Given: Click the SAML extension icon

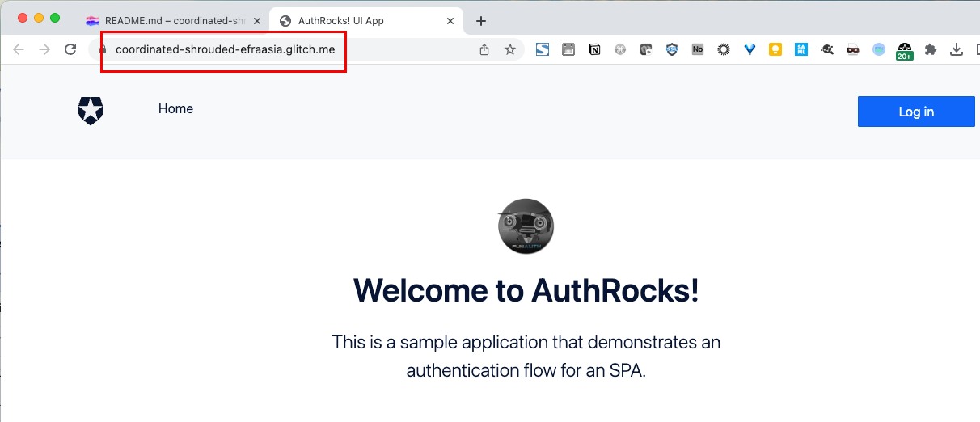Looking at the screenshot, I should tap(801, 49).
